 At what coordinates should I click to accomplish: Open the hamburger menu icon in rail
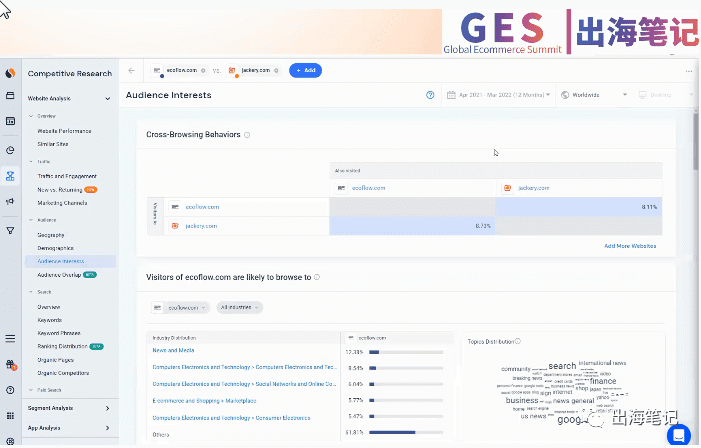point(10,338)
